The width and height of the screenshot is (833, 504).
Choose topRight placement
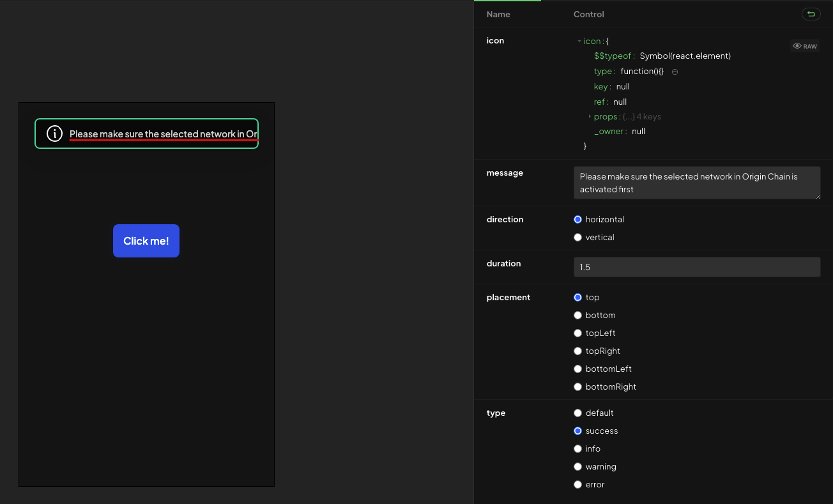[577, 351]
